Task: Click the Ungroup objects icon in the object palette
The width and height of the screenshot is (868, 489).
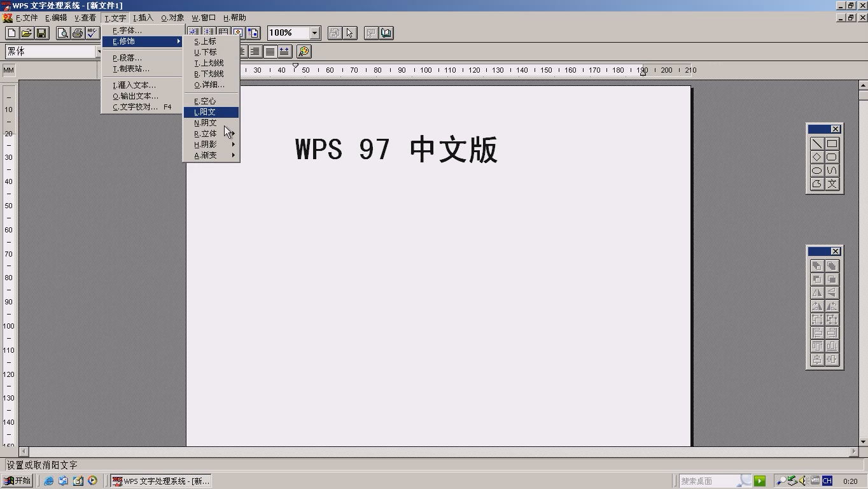Action: coord(832,320)
